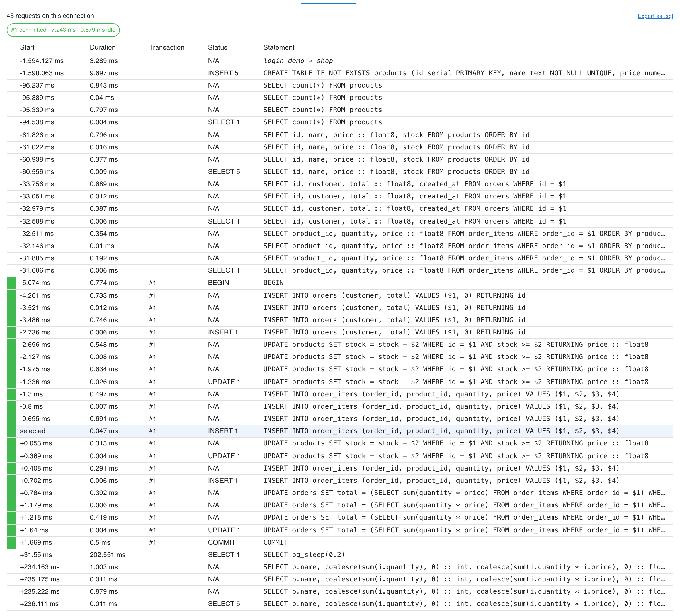Select the green transaction marker on the COMMIT row
680x616 pixels.
[x=11, y=542]
